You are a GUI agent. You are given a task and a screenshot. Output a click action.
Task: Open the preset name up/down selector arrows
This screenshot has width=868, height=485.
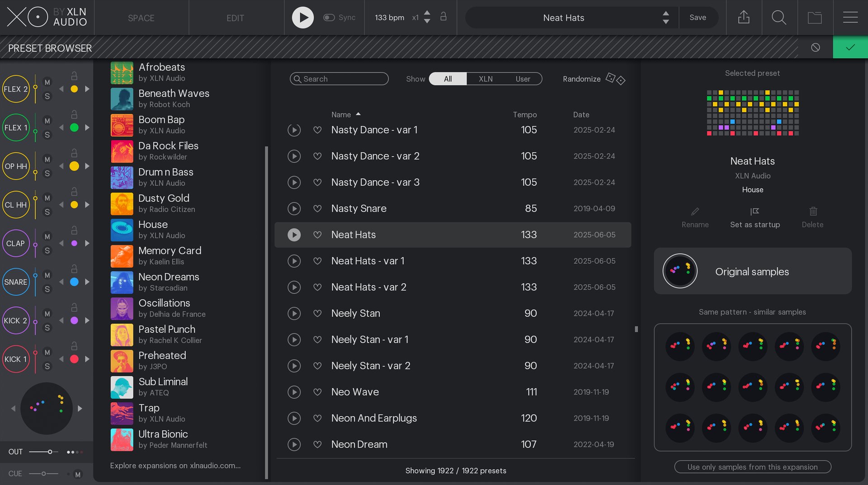(x=665, y=18)
